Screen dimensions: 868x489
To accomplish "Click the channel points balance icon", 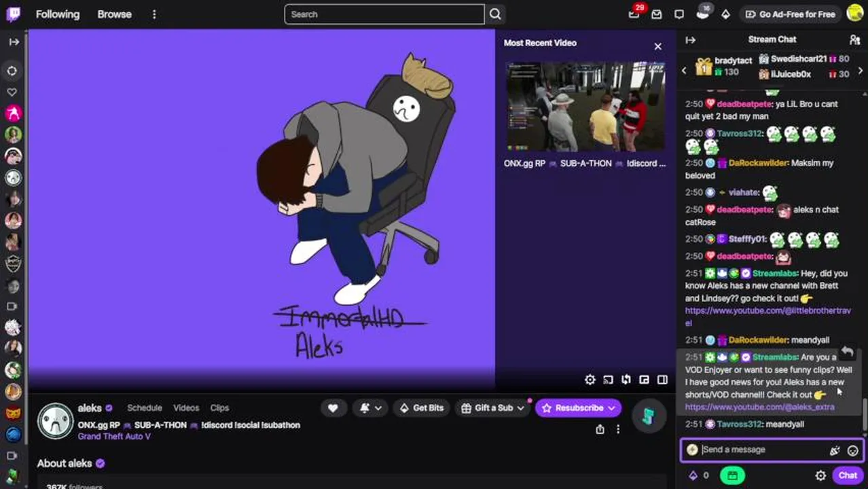I will pos(699,475).
